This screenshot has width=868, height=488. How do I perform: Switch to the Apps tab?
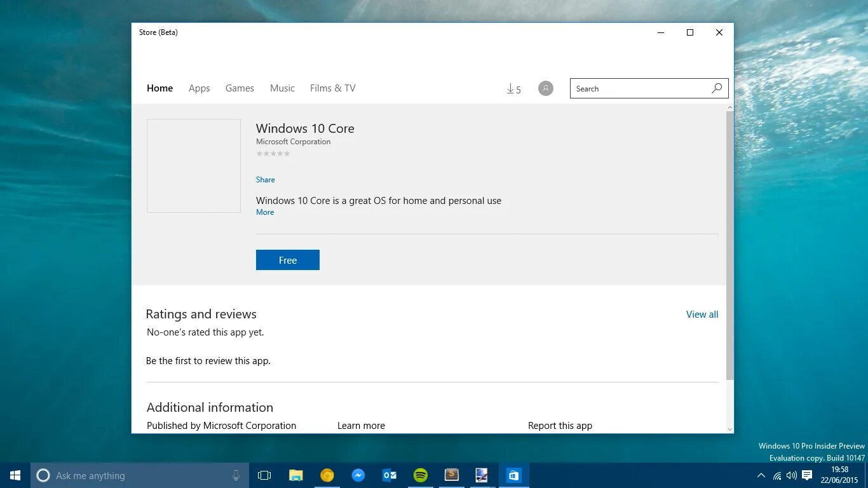tap(199, 88)
